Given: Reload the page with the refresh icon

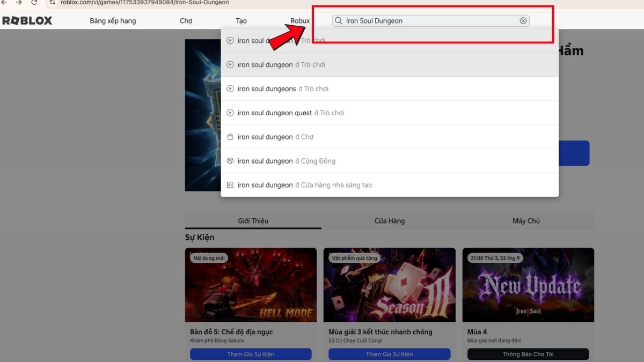Looking at the screenshot, I should click(x=34, y=3).
